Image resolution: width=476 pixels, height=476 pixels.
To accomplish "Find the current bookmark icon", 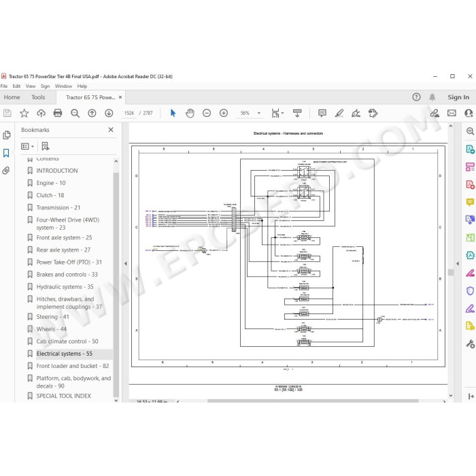I will 46,146.
